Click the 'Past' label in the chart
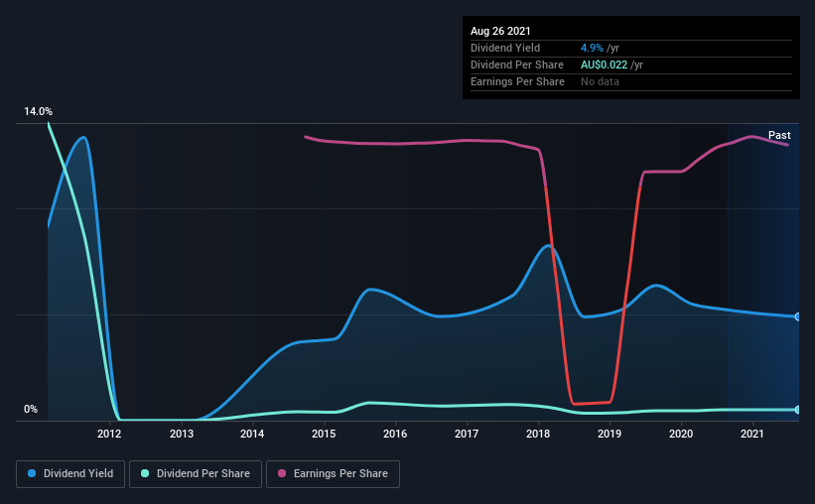The image size is (815, 504). pos(779,135)
